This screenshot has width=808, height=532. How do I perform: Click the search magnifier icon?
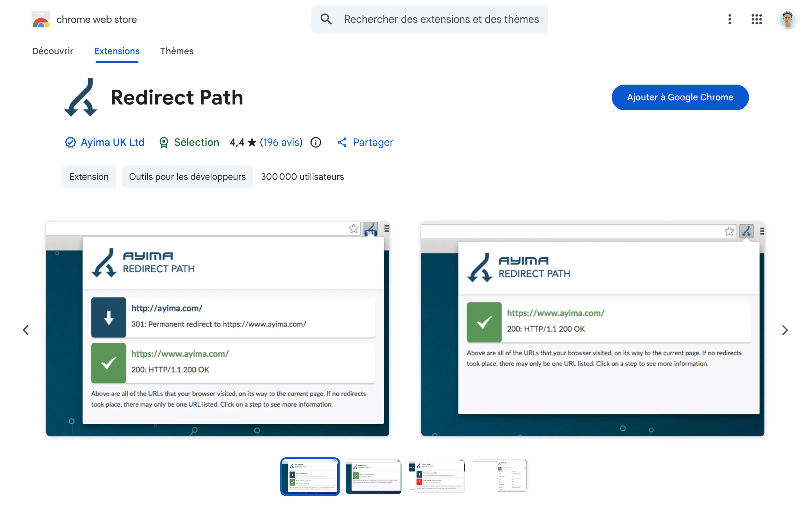pos(326,19)
